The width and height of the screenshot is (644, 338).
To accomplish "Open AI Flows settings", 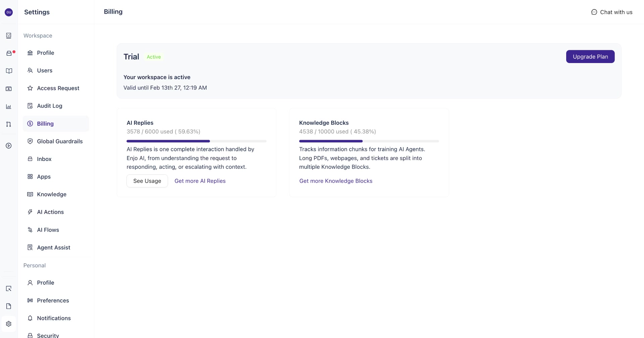I will 56,230.
